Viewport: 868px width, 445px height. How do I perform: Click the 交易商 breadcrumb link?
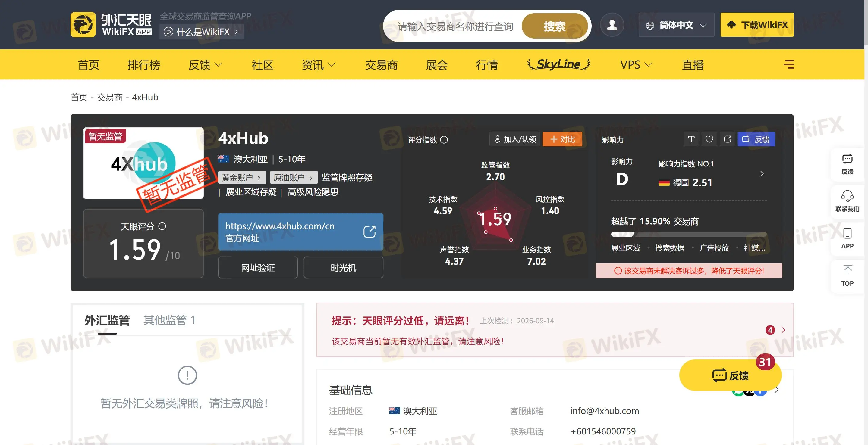(x=109, y=98)
